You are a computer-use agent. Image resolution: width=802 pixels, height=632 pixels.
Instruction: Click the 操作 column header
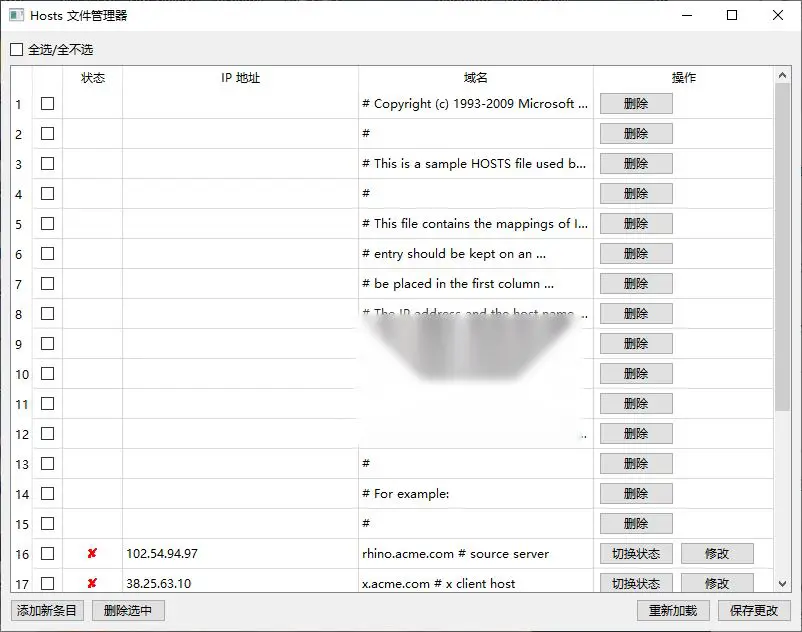click(x=683, y=78)
